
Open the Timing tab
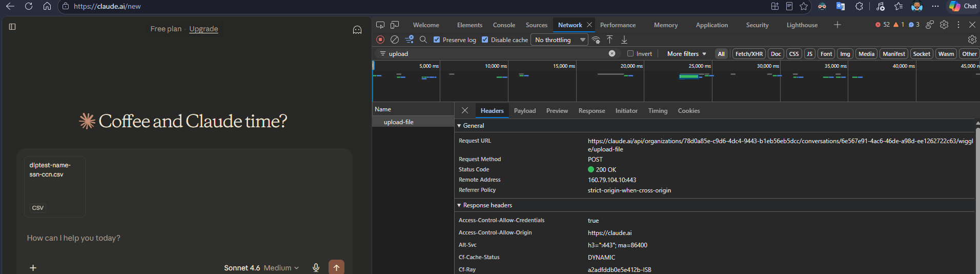(x=658, y=110)
